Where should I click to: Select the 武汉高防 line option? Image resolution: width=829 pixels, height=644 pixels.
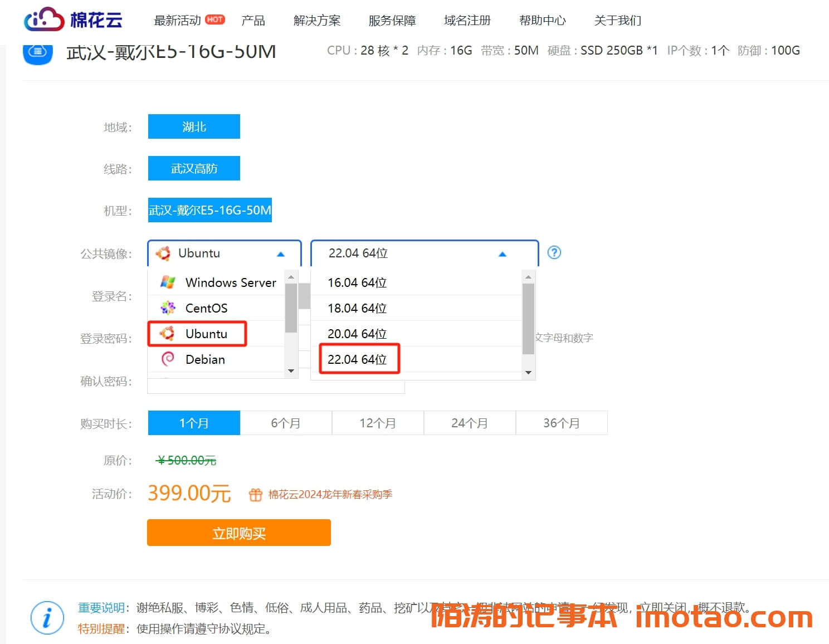[194, 168]
